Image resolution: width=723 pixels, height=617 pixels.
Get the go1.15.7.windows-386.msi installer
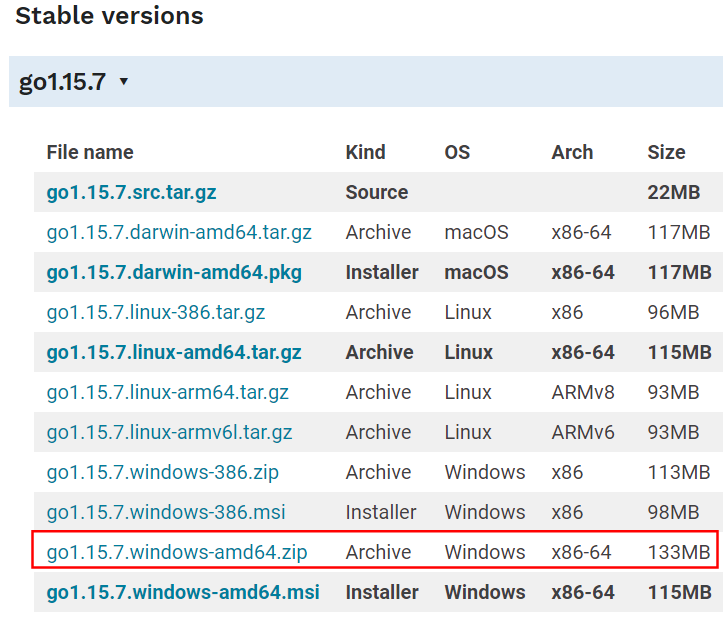pos(166,512)
